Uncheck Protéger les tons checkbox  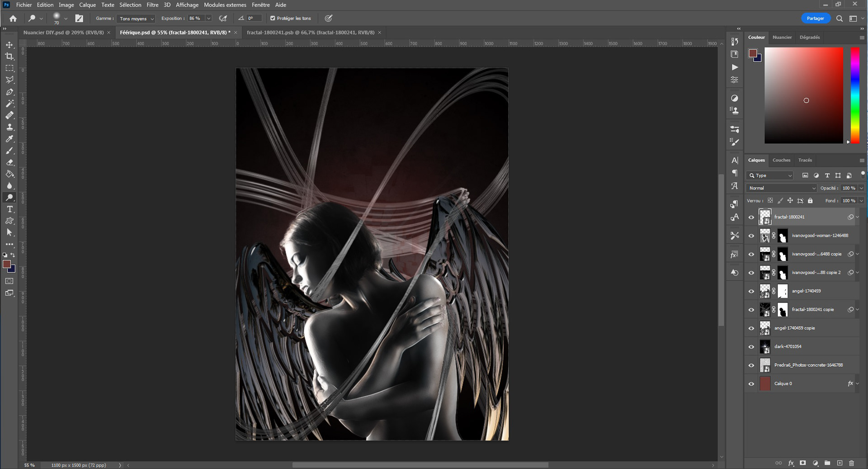pos(273,19)
